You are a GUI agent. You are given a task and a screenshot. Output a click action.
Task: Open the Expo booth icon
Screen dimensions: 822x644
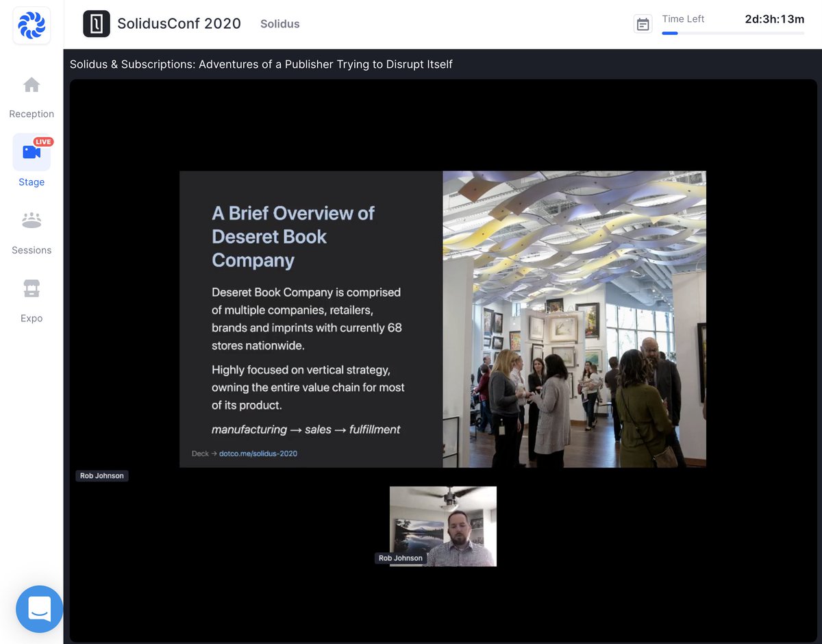pos(32,289)
